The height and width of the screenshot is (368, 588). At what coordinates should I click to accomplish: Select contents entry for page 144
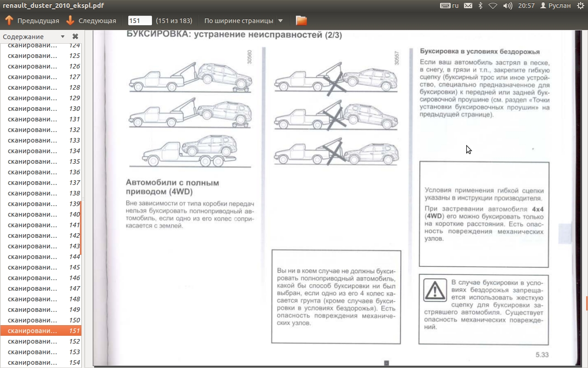40,257
